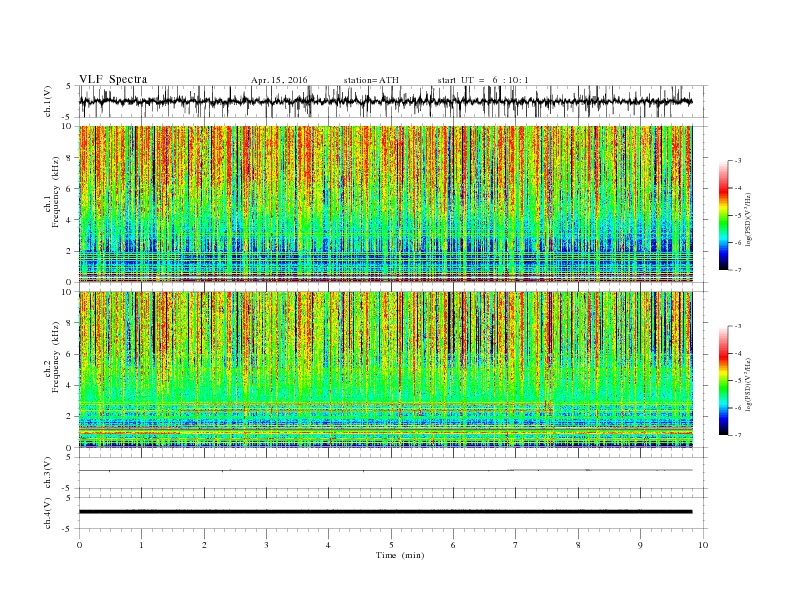Click the ch.1 voltage waveform trace

coord(385,101)
